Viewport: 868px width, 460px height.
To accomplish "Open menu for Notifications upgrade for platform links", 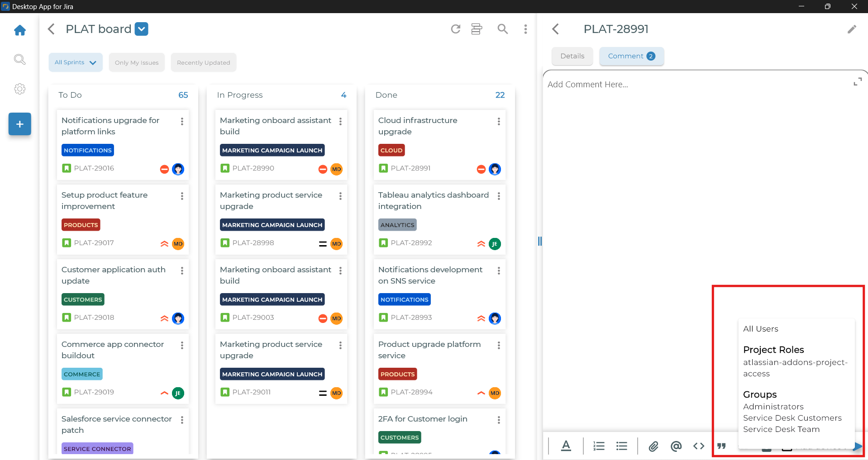I will [182, 121].
